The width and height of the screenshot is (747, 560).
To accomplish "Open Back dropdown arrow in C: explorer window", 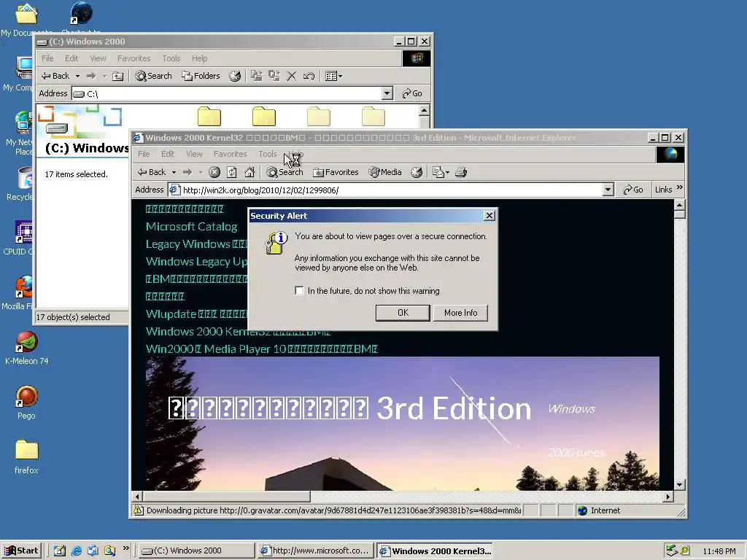I will [x=77, y=76].
